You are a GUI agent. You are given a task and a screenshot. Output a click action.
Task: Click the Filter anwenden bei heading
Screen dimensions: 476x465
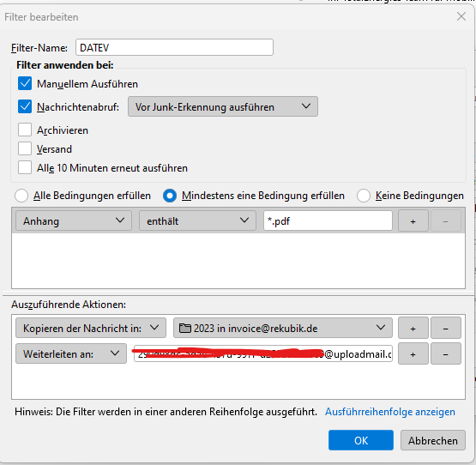[65, 65]
